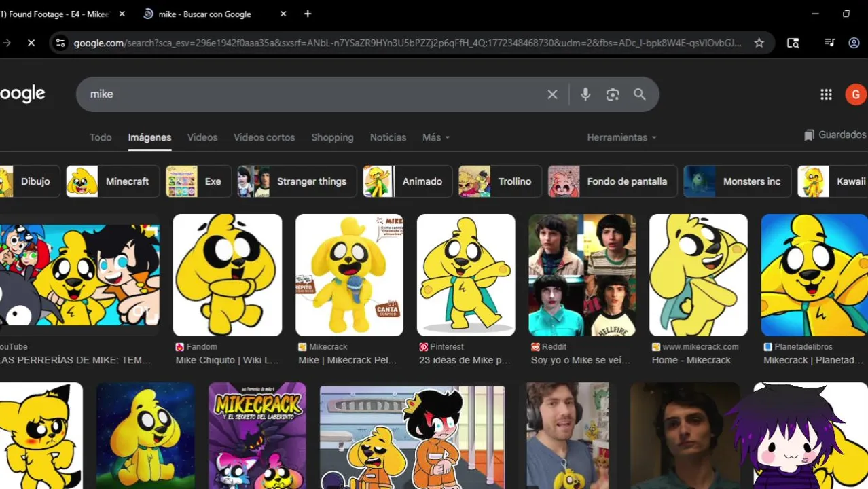Click the Google logo
Viewport: 868px width, 489px height.
tap(22, 94)
